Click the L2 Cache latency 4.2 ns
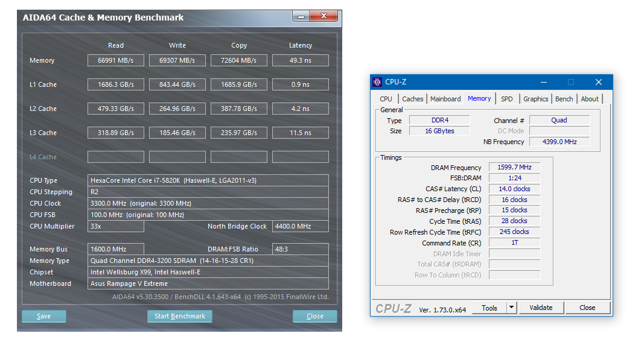 point(301,109)
